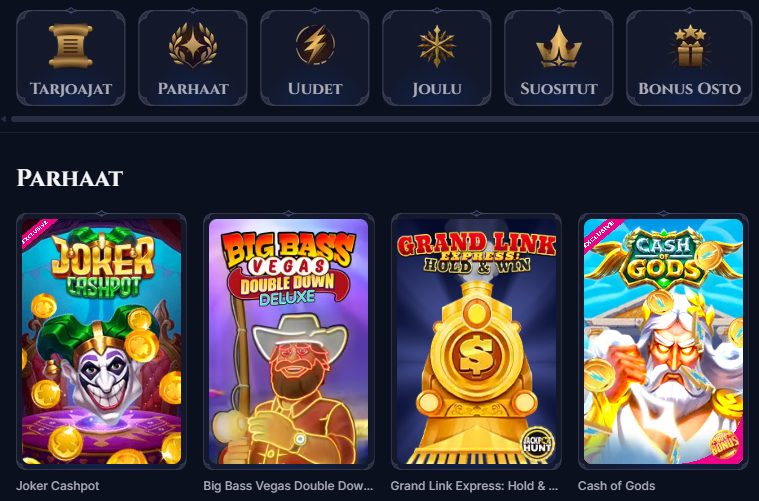Open the Grand Link Express title link
The width and height of the screenshot is (759, 501).
(x=474, y=486)
